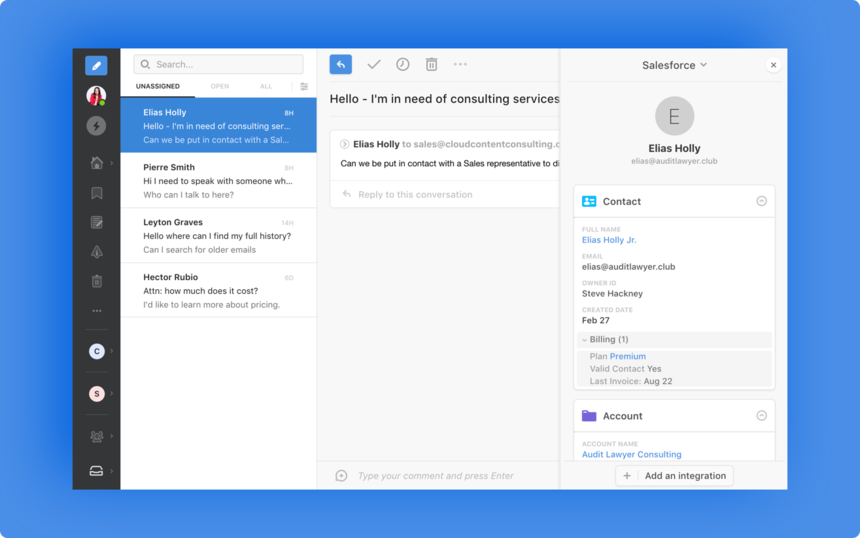Expand the Home sidebar chevron

tap(112, 163)
